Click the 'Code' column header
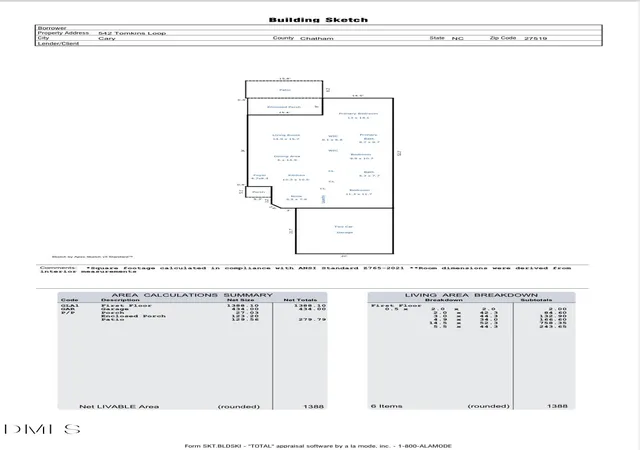 click(69, 300)
